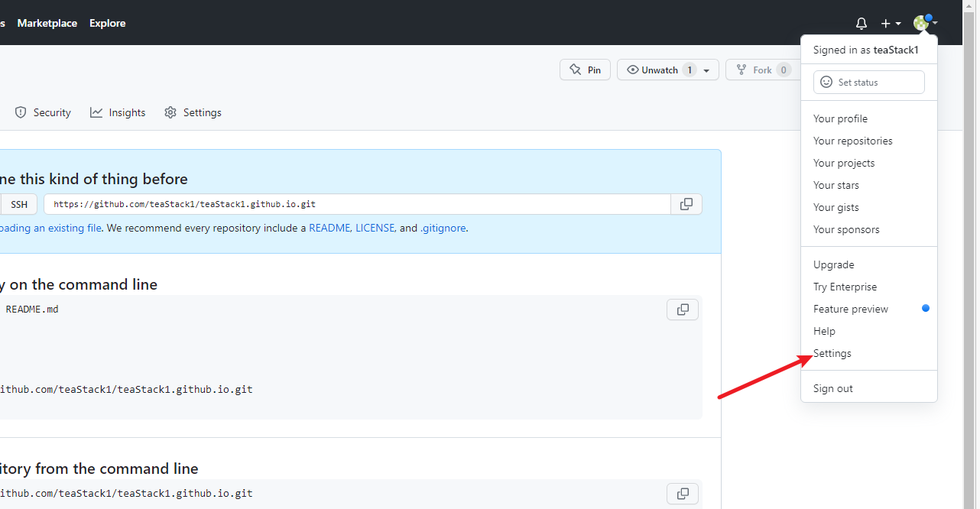Image resolution: width=980 pixels, height=509 pixels.
Task: Open Explore in the top navigation
Action: (107, 23)
